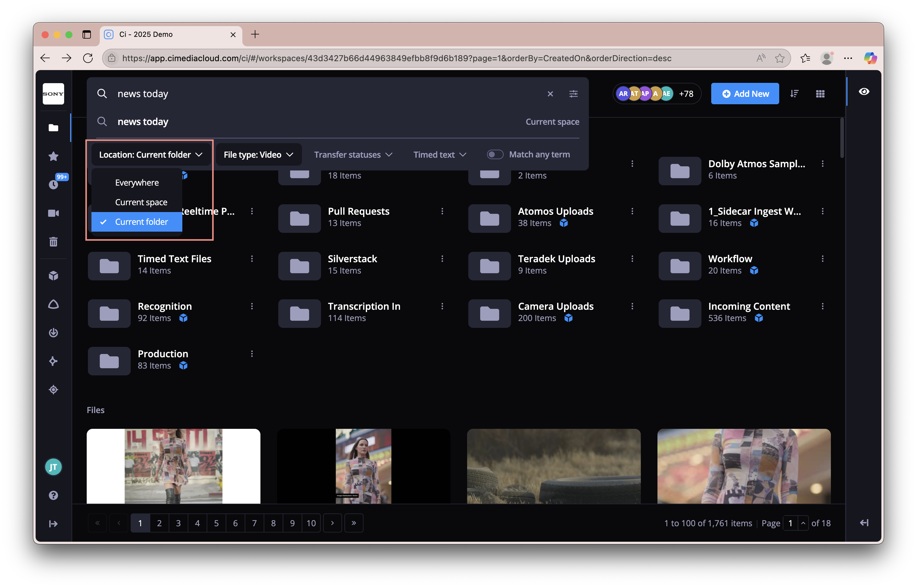
Task: Open a new browser tab
Action: click(255, 34)
